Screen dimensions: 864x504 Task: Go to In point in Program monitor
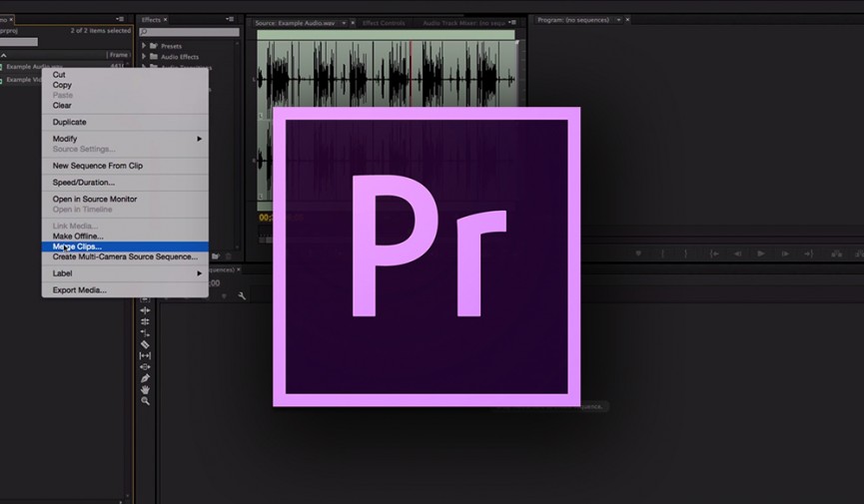[714, 253]
